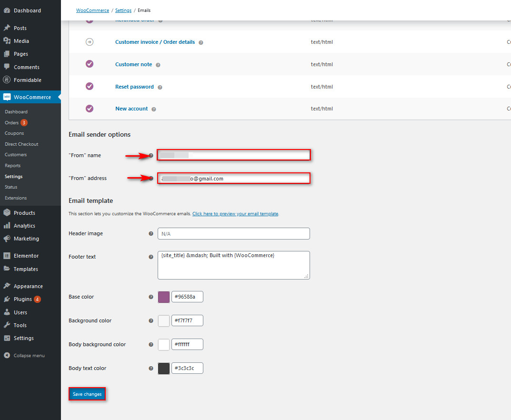The width and height of the screenshot is (511, 420).
Task: Click the Users person icon
Action: (7, 312)
